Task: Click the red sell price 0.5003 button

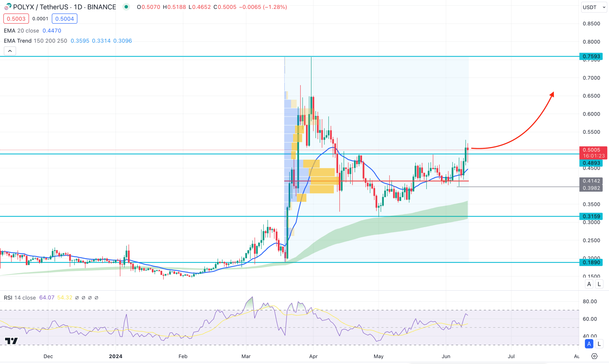Action: coord(16,19)
